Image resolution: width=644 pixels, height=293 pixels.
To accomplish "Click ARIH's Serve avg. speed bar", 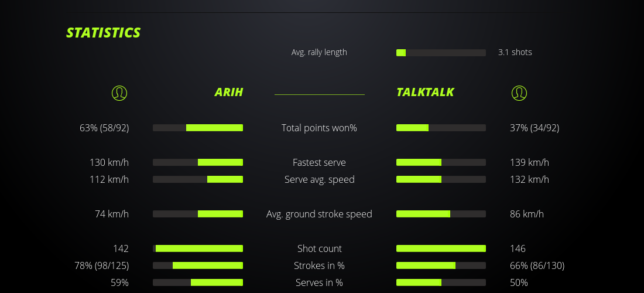I will [x=198, y=179].
